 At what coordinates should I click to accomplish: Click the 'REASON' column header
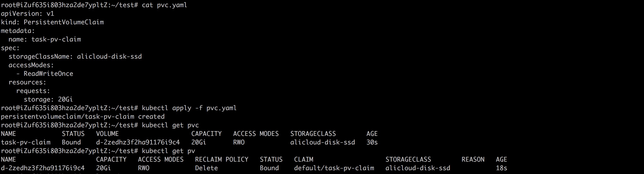click(473, 159)
